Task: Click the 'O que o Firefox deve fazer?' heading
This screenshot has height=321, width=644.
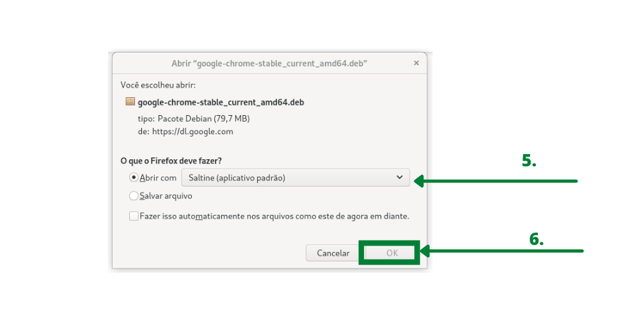Action: 176,160
